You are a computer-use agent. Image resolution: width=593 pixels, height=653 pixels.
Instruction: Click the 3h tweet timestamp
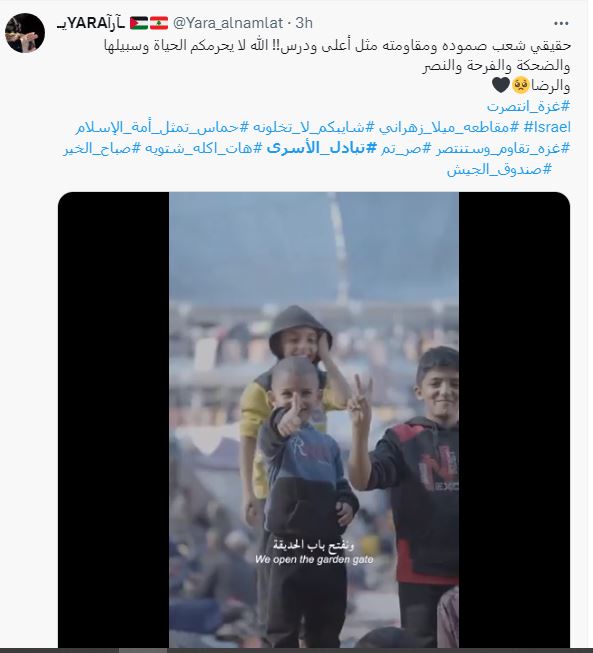click(x=304, y=23)
